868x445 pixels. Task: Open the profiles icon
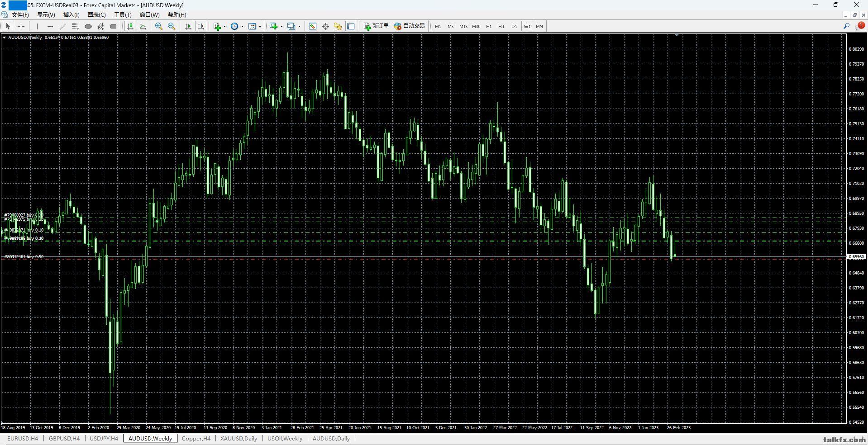pos(291,26)
